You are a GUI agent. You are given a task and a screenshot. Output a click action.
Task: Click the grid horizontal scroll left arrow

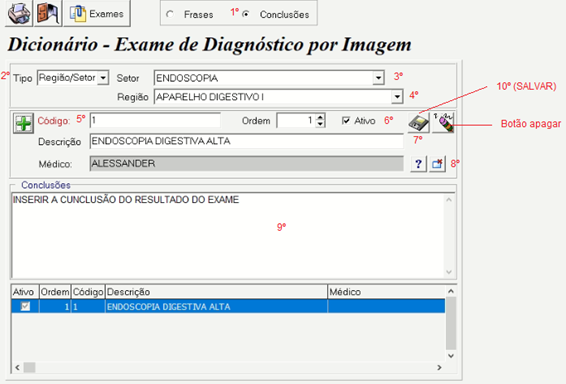pos(17,367)
